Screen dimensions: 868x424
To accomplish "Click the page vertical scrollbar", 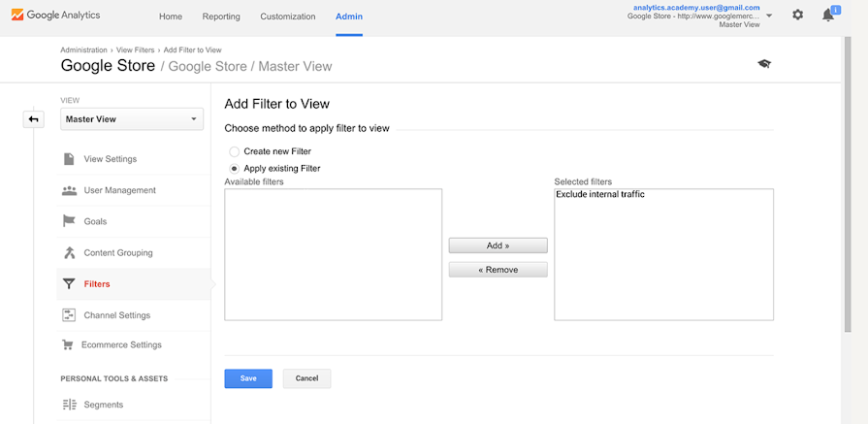I will coord(848,182).
